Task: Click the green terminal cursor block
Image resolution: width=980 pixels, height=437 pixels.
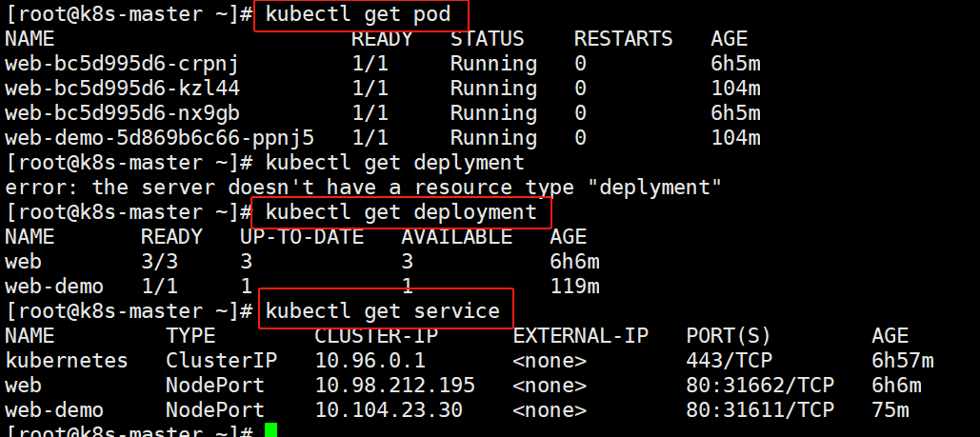Action: click(270, 430)
